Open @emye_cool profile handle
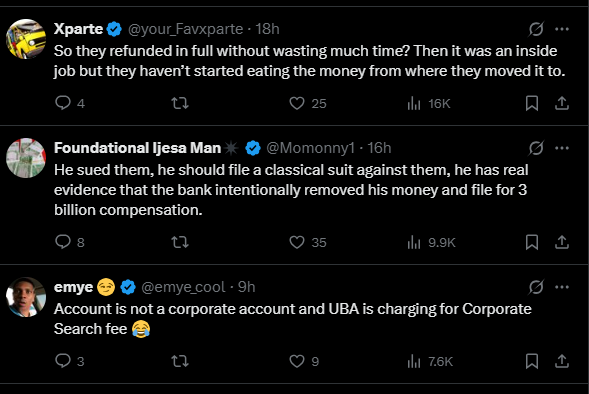 (x=183, y=287)
